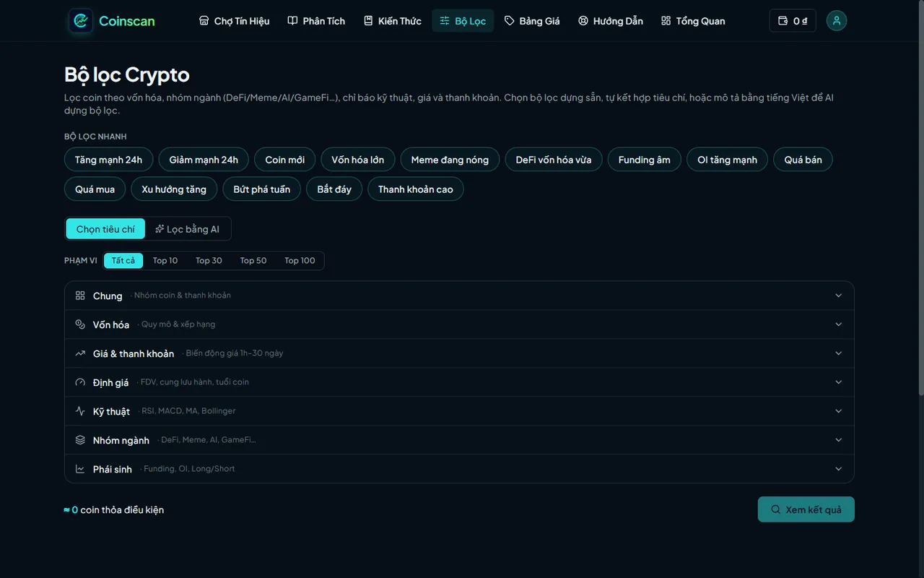Screen dimensions: 924x578
Task: Select the Top 30 range option
Action: 209,261
